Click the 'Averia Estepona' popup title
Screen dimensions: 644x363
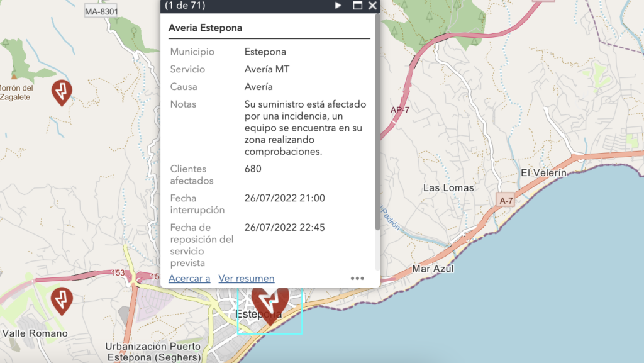coord(206,28)
